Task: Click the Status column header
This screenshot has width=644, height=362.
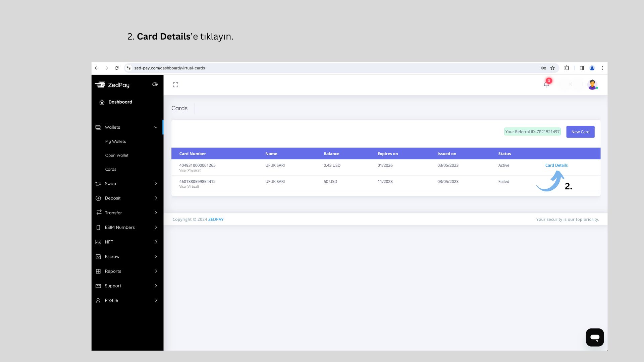Action: [504, 154]
